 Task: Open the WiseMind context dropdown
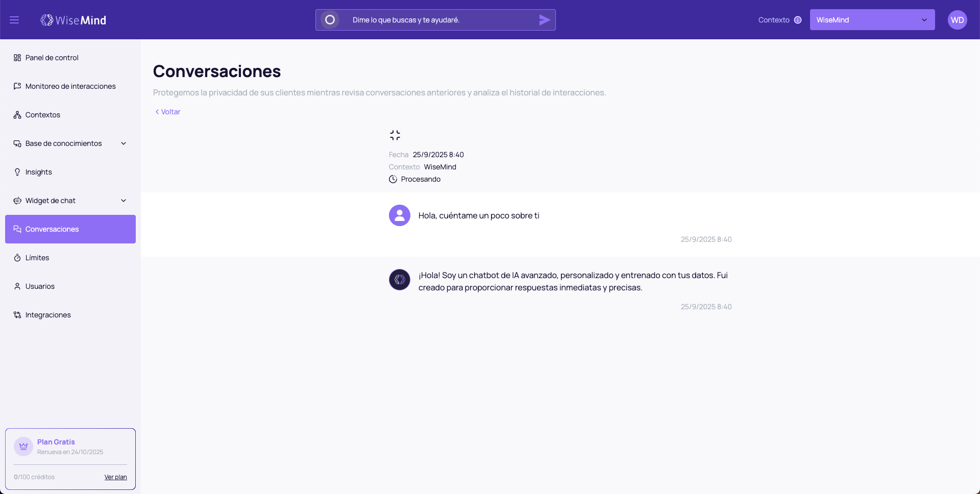[x=872, y=20]
